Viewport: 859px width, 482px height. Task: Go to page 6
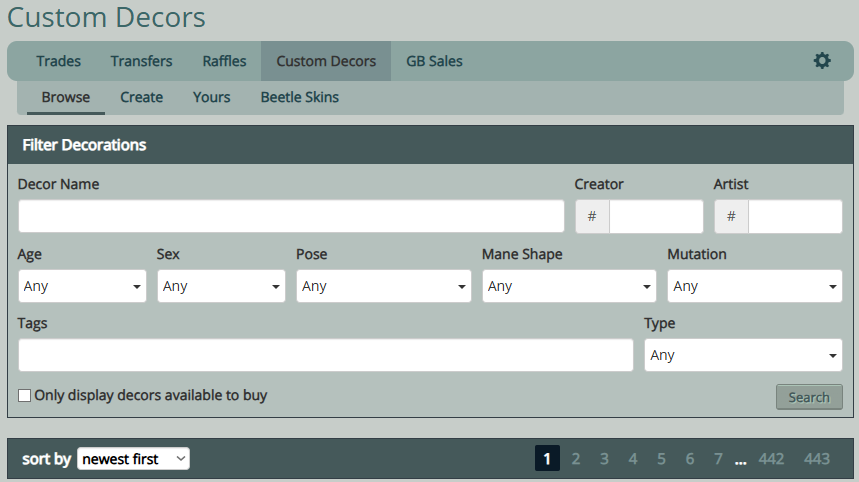pos(690,458)
